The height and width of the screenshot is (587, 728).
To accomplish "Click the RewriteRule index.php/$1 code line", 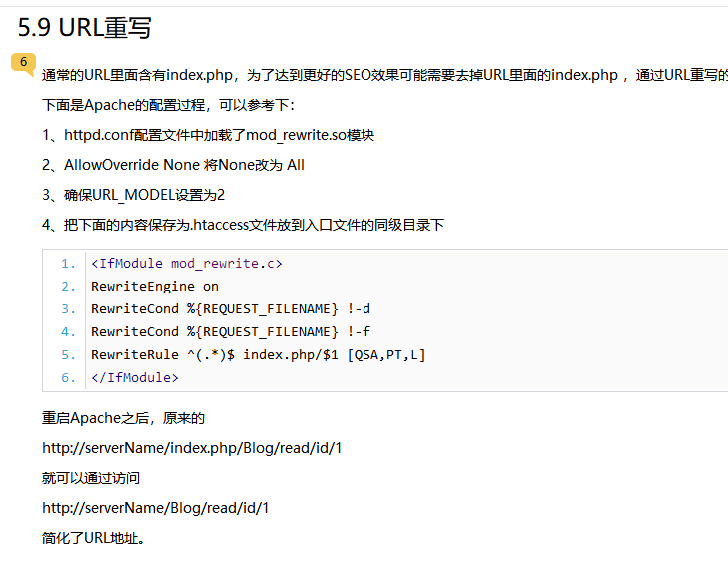I will click(x=259, y=355).
